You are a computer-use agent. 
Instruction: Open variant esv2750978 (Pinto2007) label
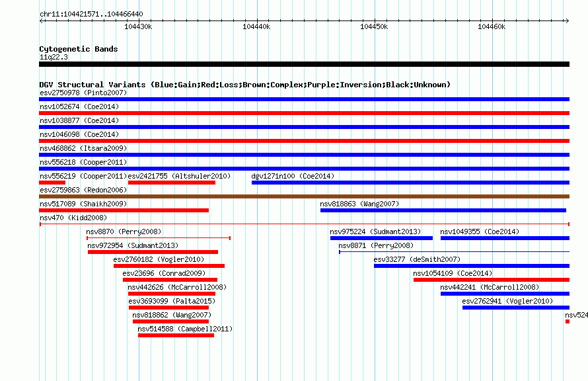83,93
